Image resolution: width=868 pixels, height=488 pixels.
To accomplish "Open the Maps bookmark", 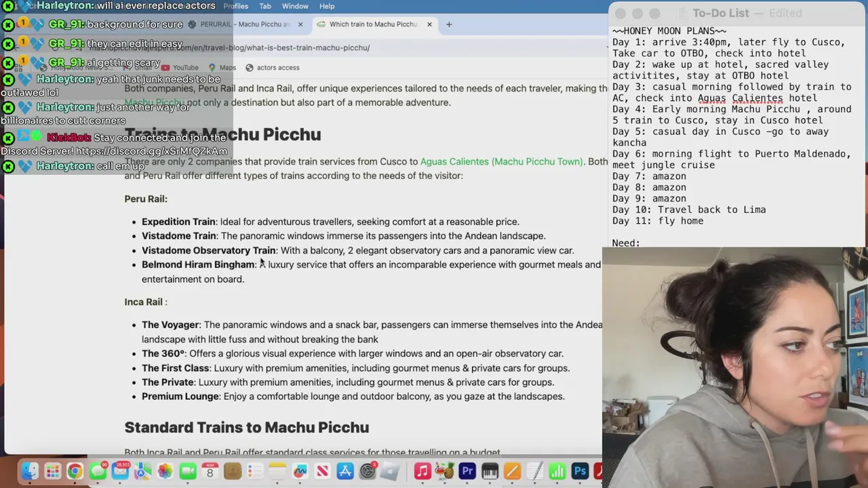I will click(222, 68).
